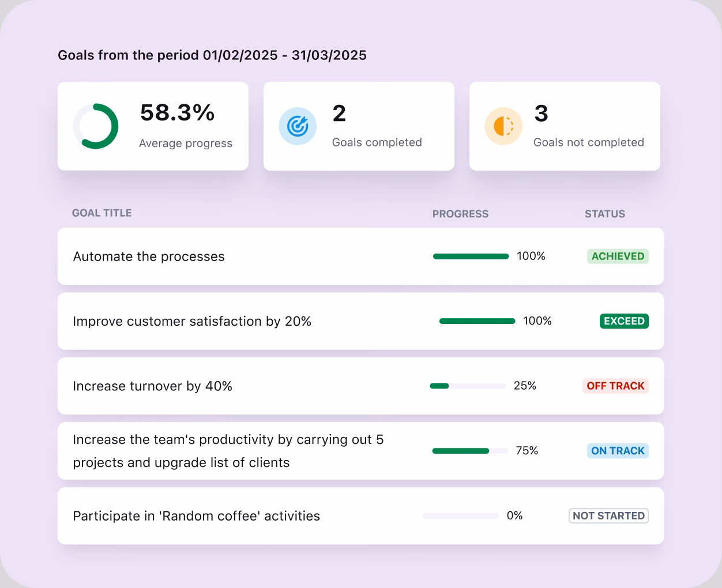This screenshot has width=722, height=588.
Task: Sort by the PROGRESS column header
Action: pyautogui.click(x=460, y=214)
